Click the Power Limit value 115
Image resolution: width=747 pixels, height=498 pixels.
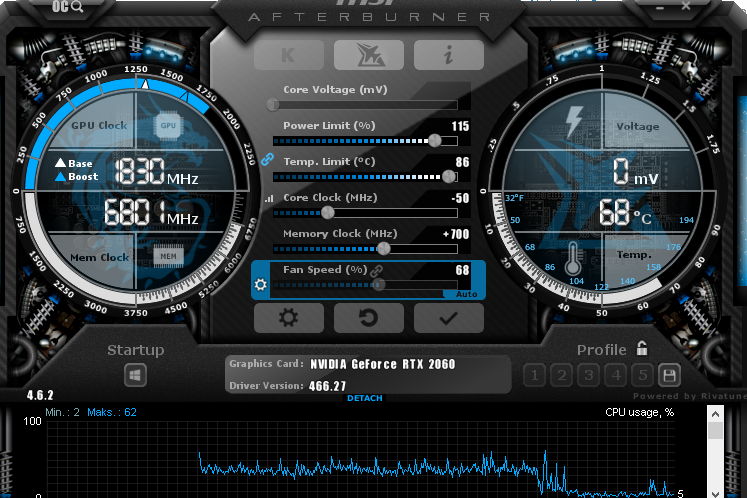click(460, 126)
